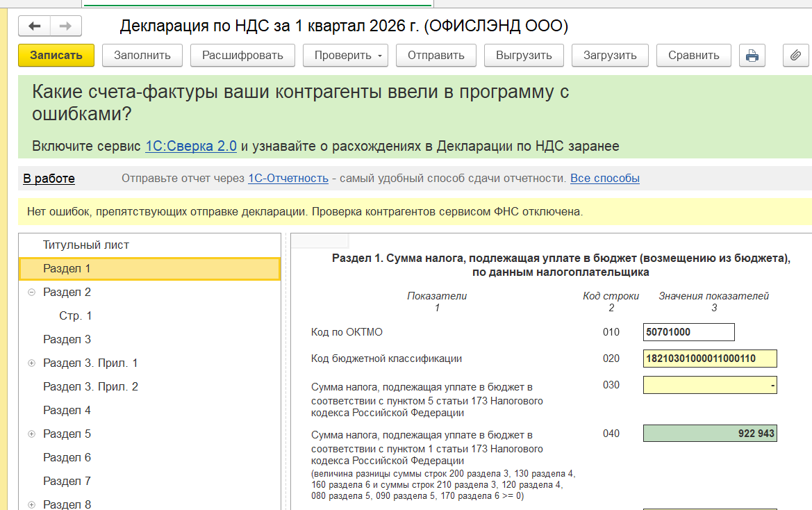
Task: Click the Код по ОКТМО label
Action: (347, 332)
